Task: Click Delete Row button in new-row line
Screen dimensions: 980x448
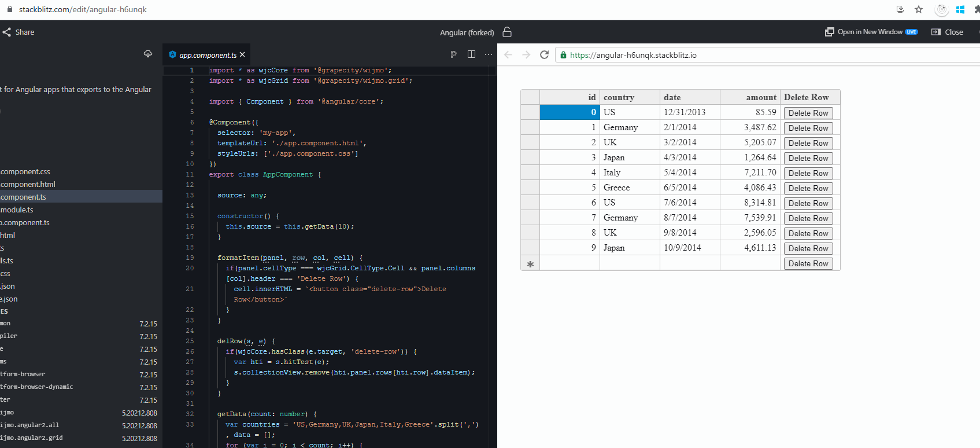Action: (x=808, y=263)
